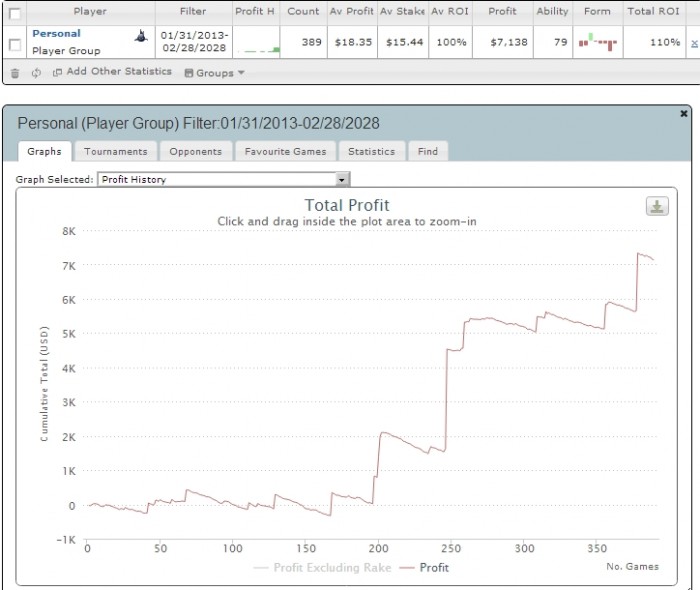This screenshot has height=590, width=700.
Task: Open the Opponents tab
Action: click(196, 151)
